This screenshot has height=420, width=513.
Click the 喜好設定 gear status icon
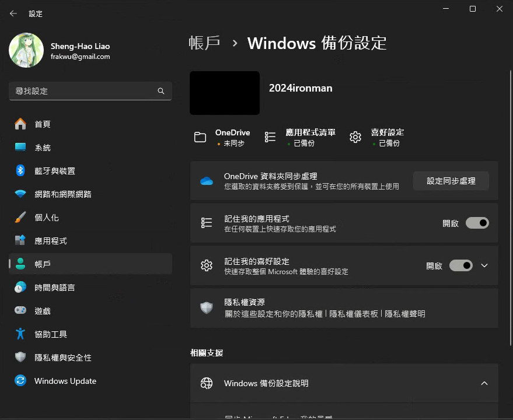(x=355, y=137)
